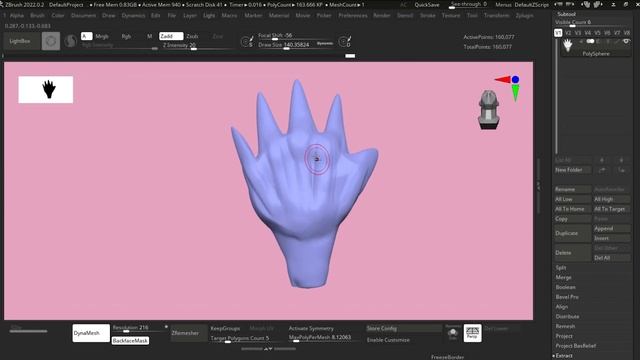Click New Folder in Subtool panel
This screenshot has width=640, height=360.
[x=573, y=170]
